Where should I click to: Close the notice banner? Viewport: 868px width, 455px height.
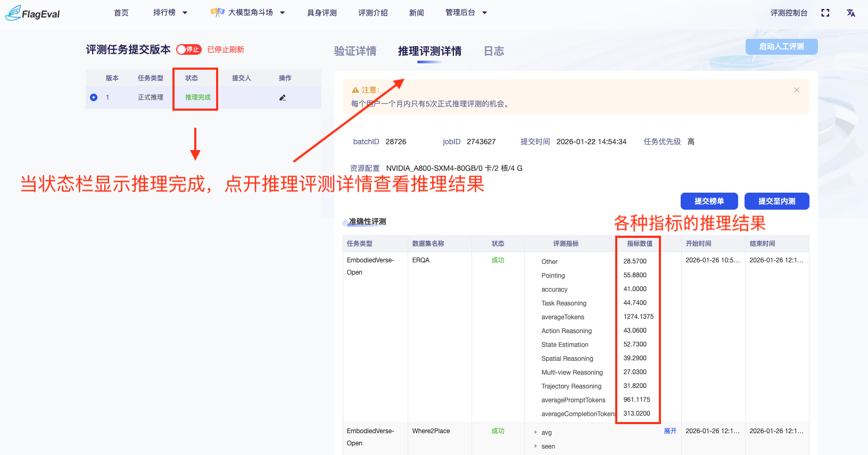[x=797, y=90]
